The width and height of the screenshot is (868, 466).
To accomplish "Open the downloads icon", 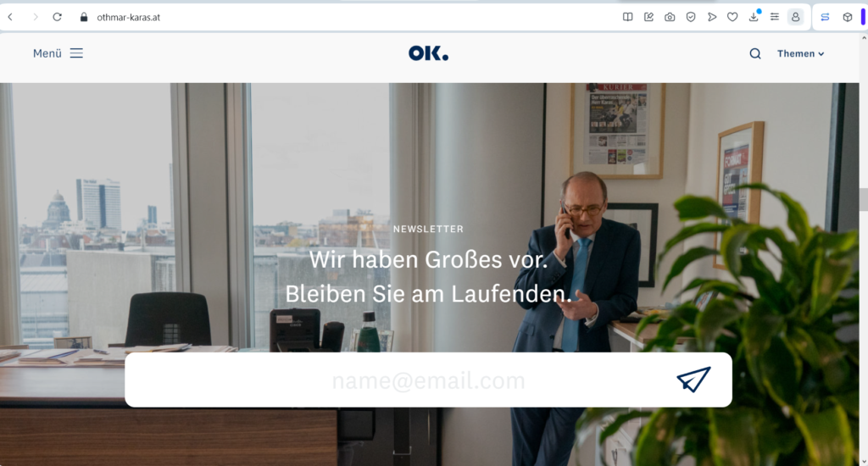I will [x=754, y=17].
